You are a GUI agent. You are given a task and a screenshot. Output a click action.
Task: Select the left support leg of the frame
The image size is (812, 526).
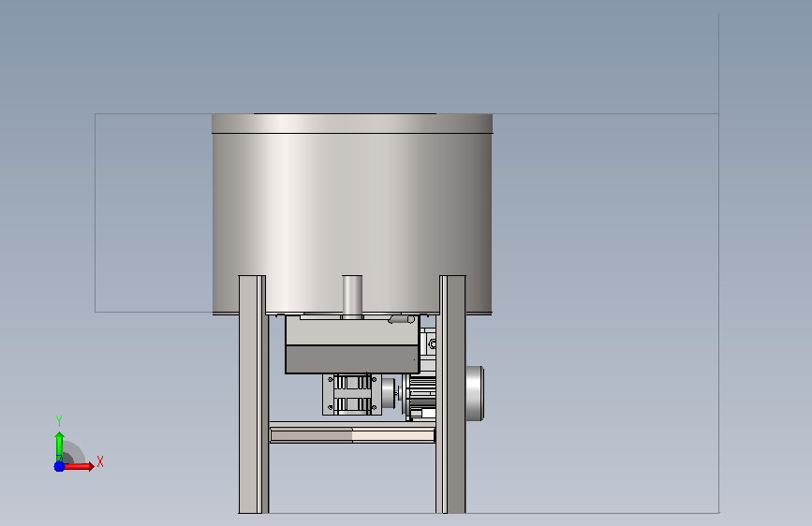(254, 395)
